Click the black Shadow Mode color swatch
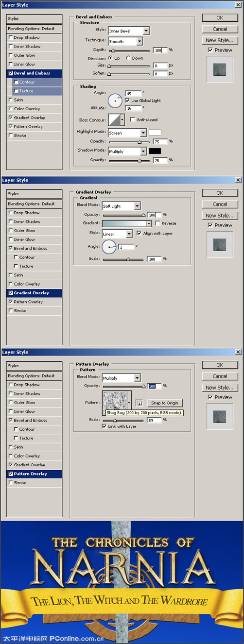This screenshot has height=644, width=244. (x=155, y=151)
